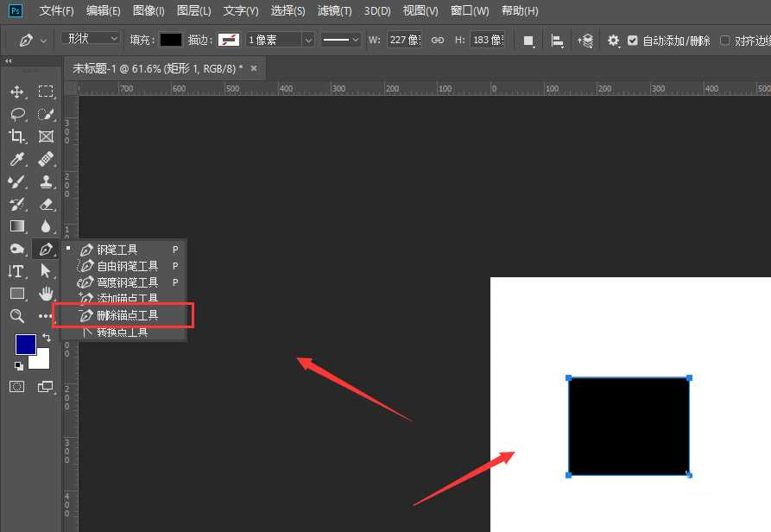Click the shape width input field
The height and width of the screenshot is (532, 771).
point(403,40)
